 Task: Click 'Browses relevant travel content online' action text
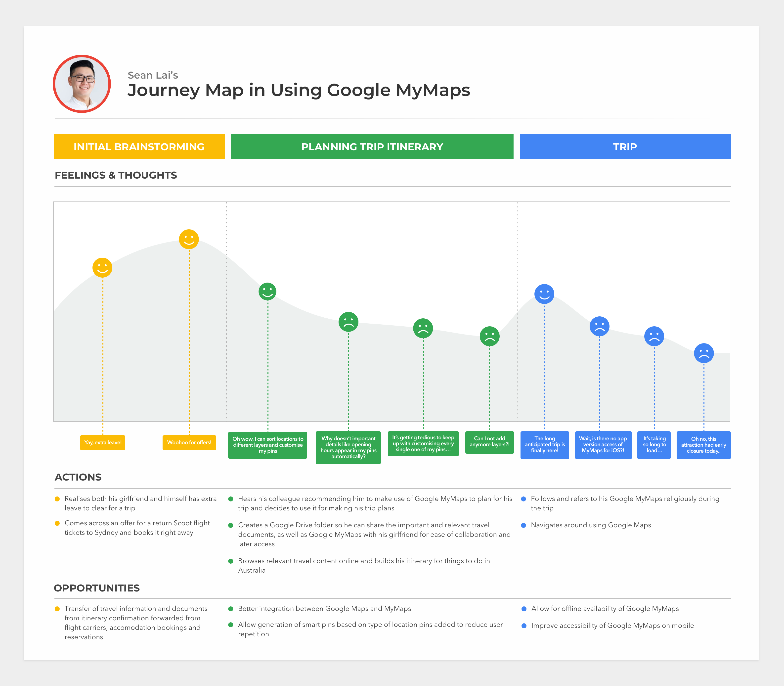(x=364, y=565)
